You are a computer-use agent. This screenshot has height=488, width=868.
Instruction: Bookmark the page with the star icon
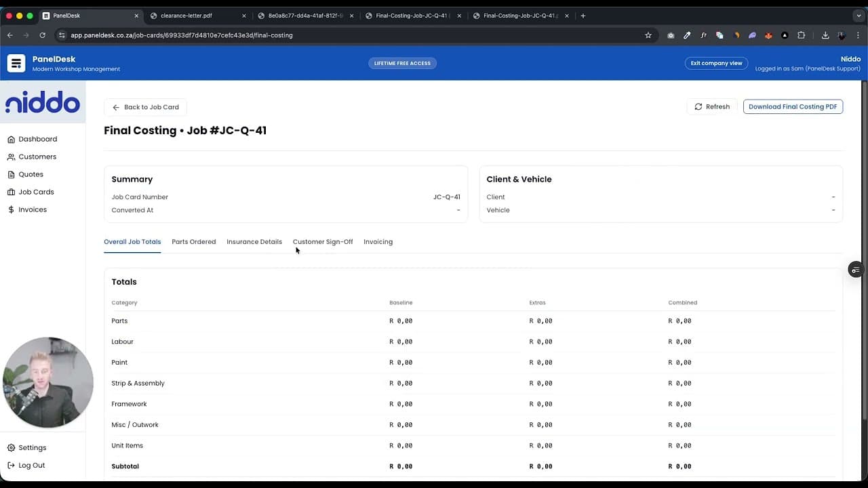(648, 35)
